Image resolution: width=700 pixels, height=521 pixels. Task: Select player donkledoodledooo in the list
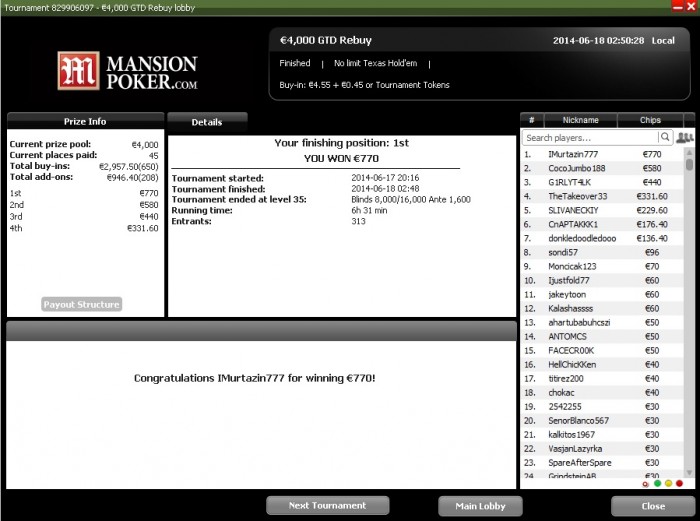(603, 238)
